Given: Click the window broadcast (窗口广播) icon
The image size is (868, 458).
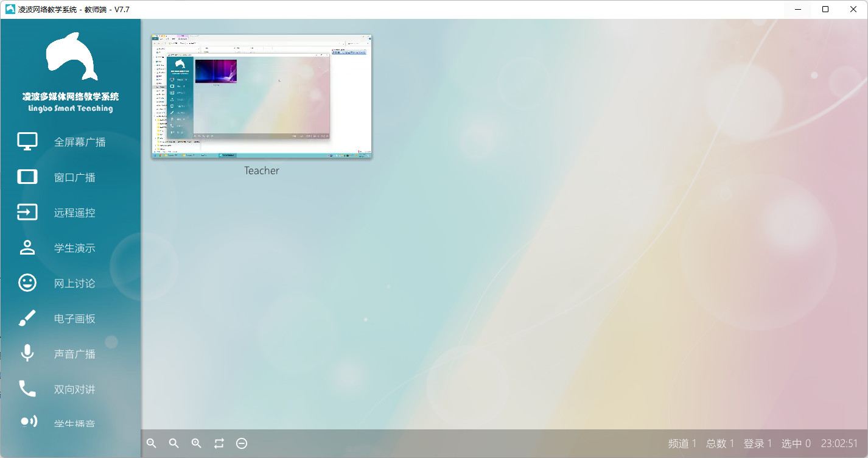Looking at the screenshot, I should pos(27,177).
